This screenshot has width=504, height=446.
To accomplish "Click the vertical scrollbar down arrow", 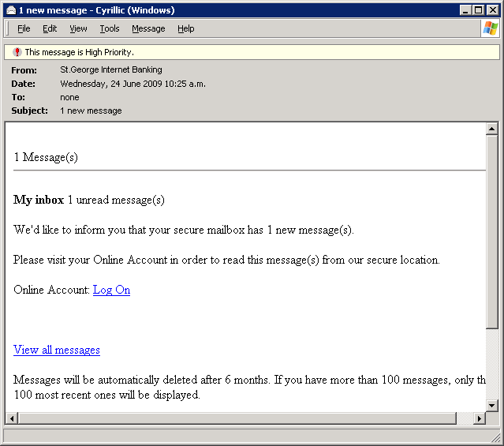I will [491, 406].
